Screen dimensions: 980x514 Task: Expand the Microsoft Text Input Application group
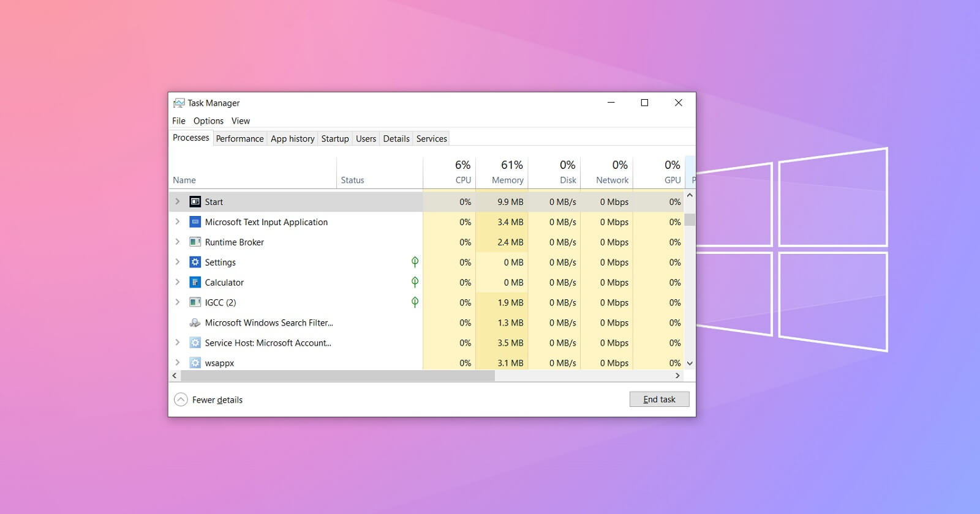(178, 222)
